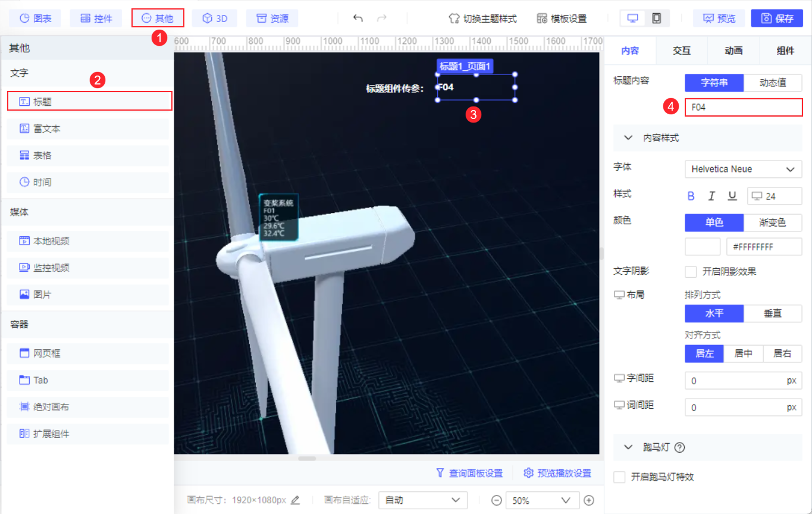
Task: Add a 标题 title component
Action: coord(90,101)
